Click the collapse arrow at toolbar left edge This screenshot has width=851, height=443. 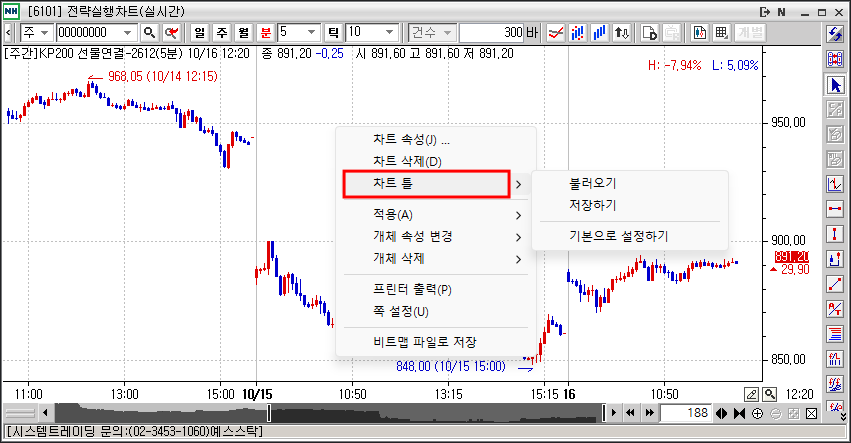8,33
